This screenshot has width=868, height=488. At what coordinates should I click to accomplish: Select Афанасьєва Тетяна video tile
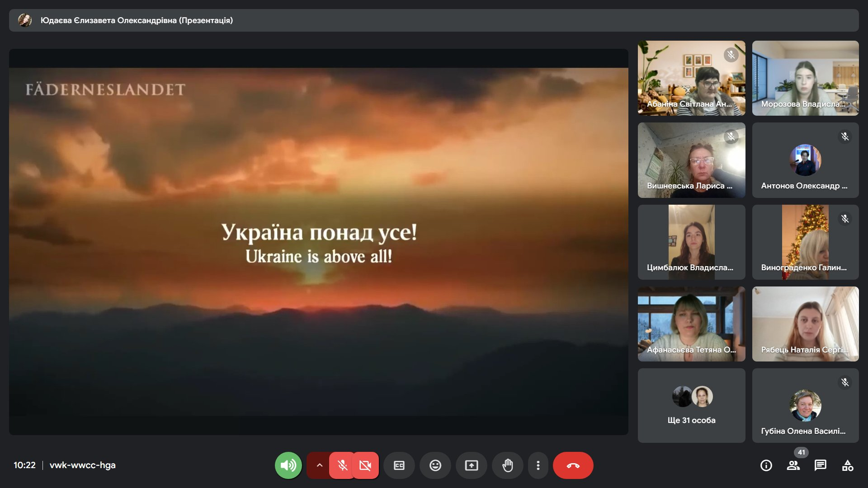[x=691, y=324]
